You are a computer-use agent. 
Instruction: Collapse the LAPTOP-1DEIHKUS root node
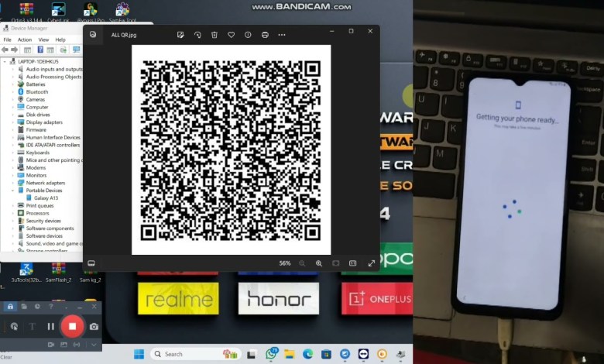[x=5, y=62]
